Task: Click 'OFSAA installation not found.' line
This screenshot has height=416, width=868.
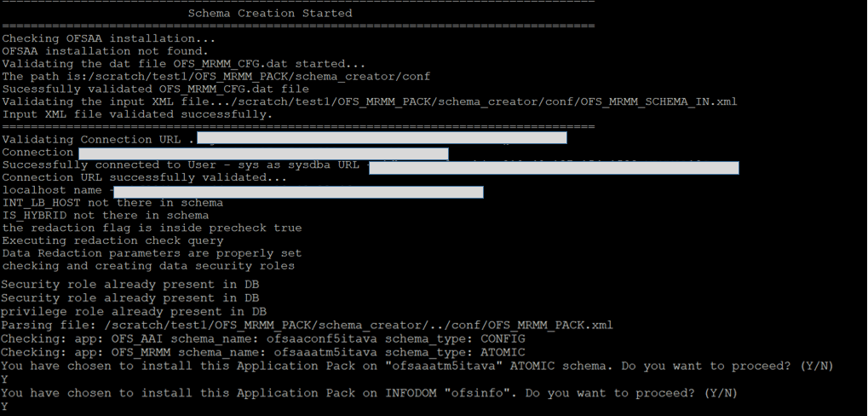Action: click(105, 51)
